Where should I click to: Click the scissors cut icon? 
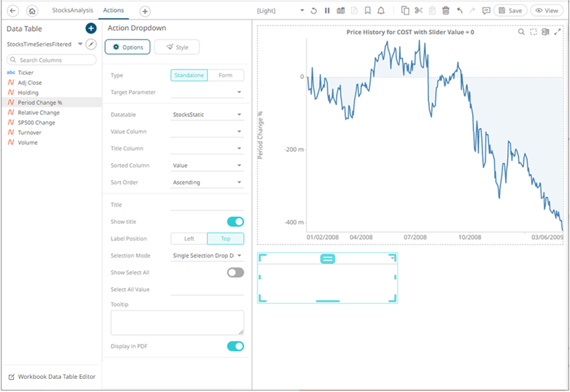pos(418,11)
